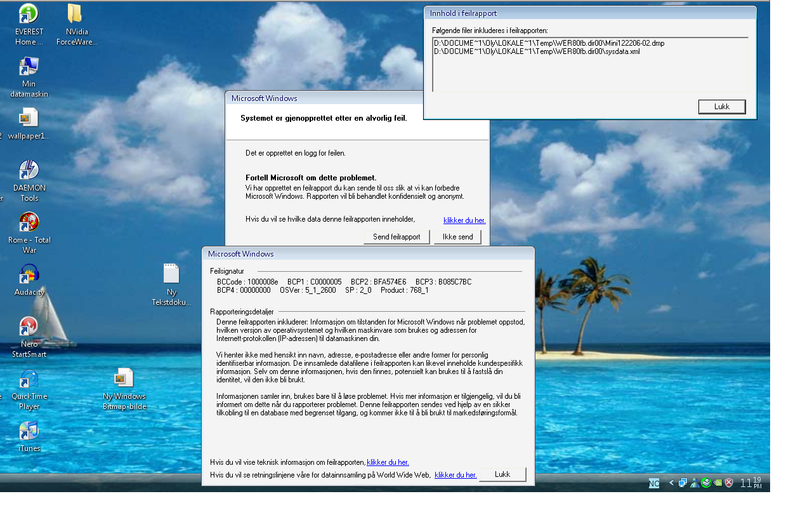Viewport: 812px width, 508px height.
Task: Select the Ny Windows Bitmap-bilde file icon
Action: point(124,389)
